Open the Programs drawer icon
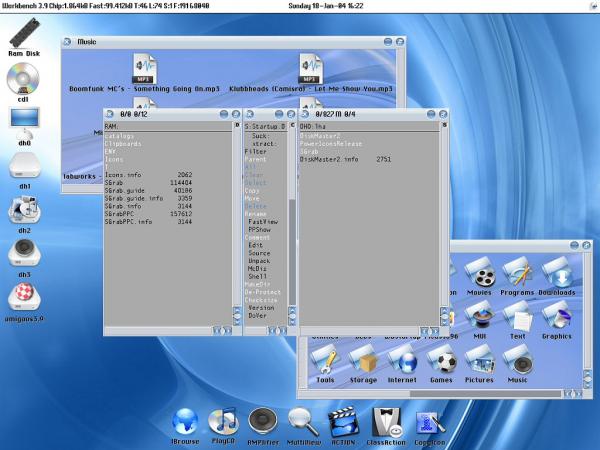Viewport: 600px width, 450px height. (517, 273)
